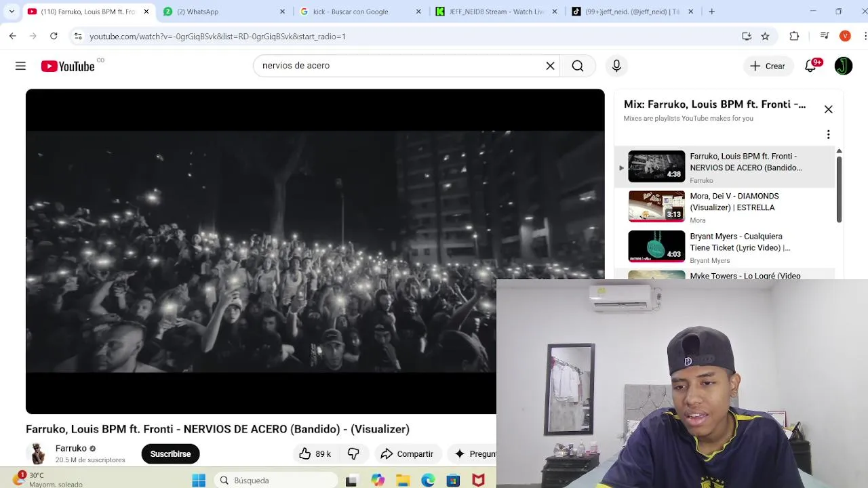Close the Farruko YouTube tab
This screenshot has height=488, width=868.
pos(146,12)
